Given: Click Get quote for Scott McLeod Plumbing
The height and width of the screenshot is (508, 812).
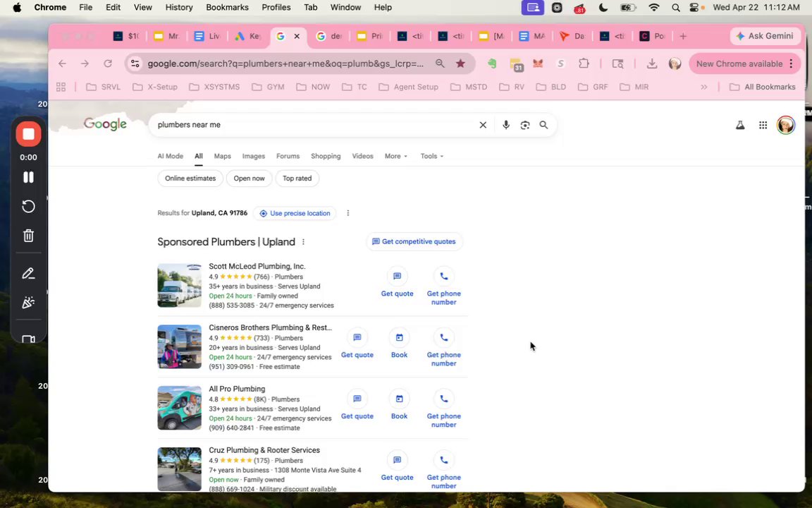Looking at the screenshot, I should pos(398,284).
